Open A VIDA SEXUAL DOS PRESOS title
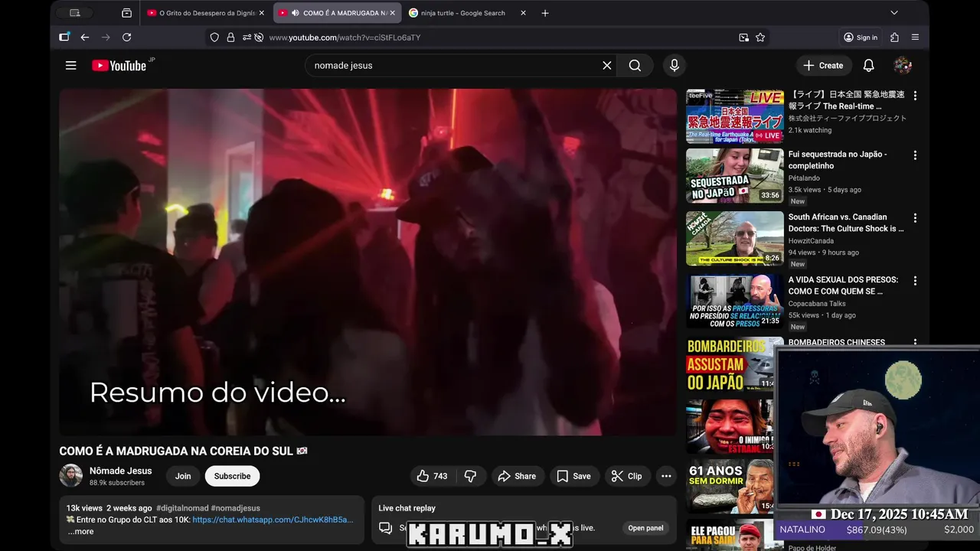 (844, 285)
